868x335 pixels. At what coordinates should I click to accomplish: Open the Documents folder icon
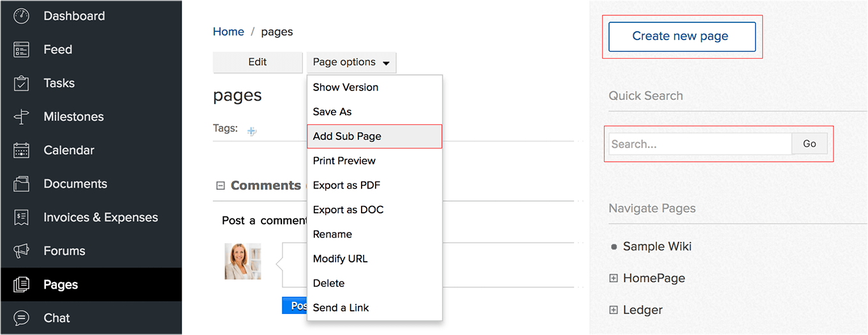pyautogui.click(x=22, y=184)
